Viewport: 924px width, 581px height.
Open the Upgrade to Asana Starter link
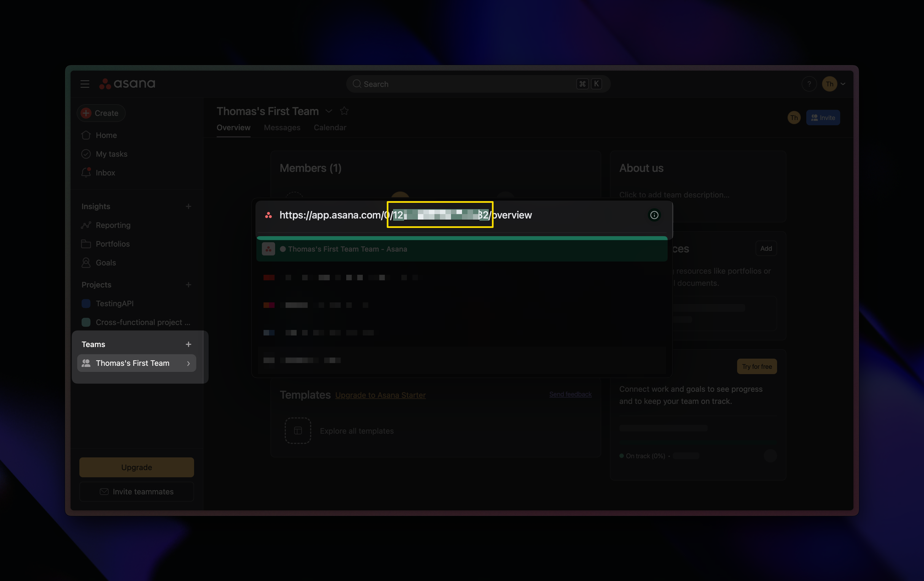tap(380, 395)
